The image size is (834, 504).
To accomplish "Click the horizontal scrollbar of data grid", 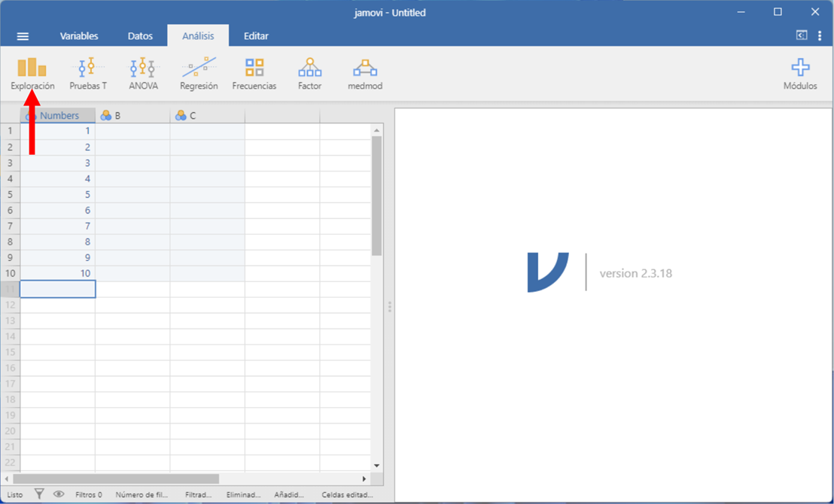I will pyautogui.click(x=117, y=479).
